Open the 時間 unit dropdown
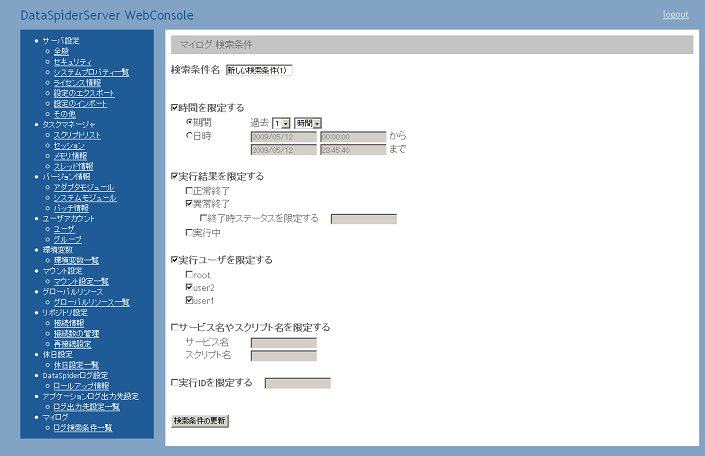This screenshot has width=705, height=456. 308,123
